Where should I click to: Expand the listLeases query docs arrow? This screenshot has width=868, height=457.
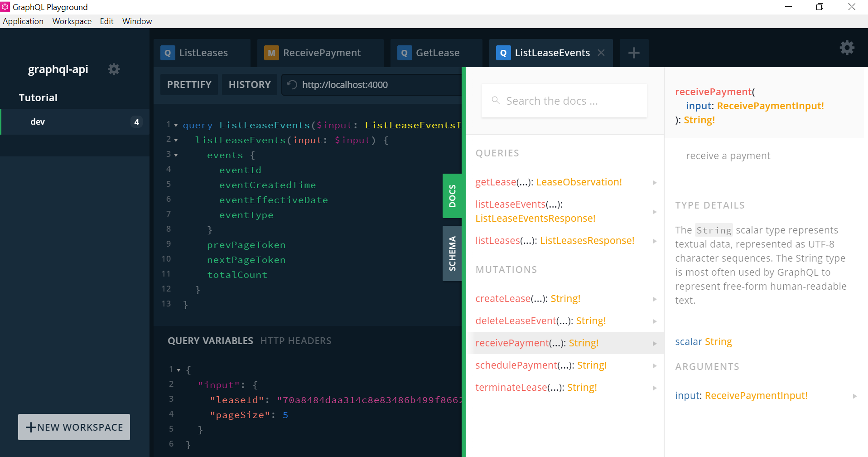[x=655, y=241]
